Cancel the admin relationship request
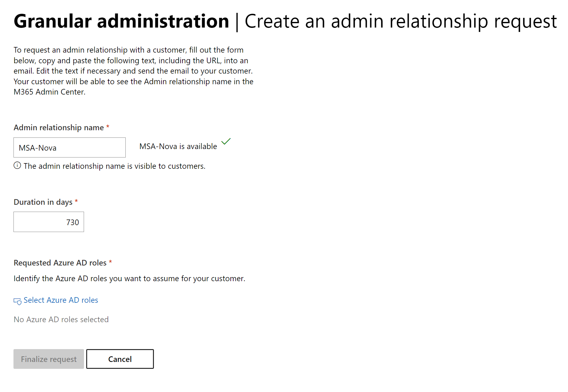Screen dimensions: 568x392 120,359
